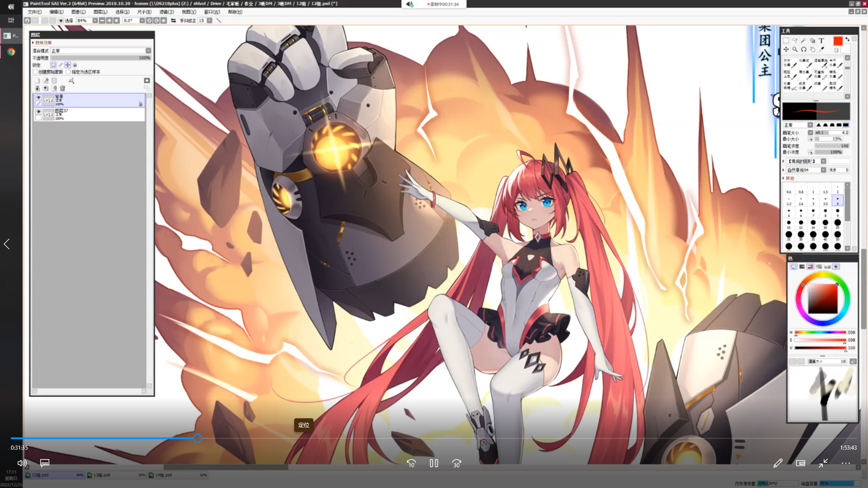This screenshot has height=488, width=868.
Task: Skip forward 30 seconds
Action: click(457, 463)
